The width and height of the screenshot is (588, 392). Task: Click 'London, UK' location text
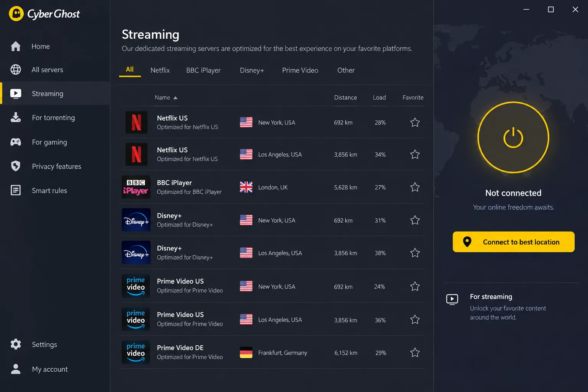tap(273, 187)
